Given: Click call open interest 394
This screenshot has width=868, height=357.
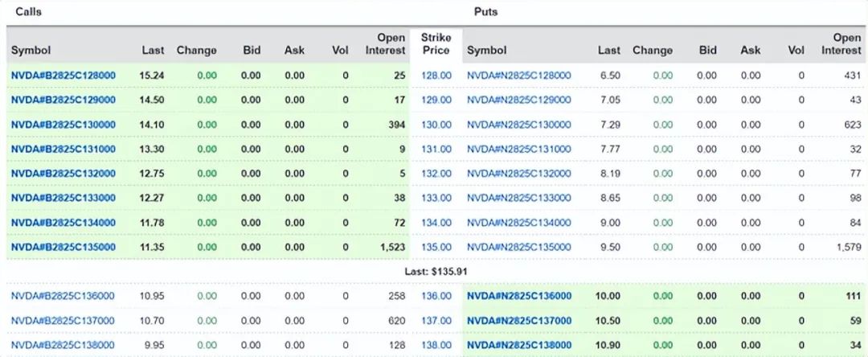Looking at the screenshot, I should pos(397,125).
